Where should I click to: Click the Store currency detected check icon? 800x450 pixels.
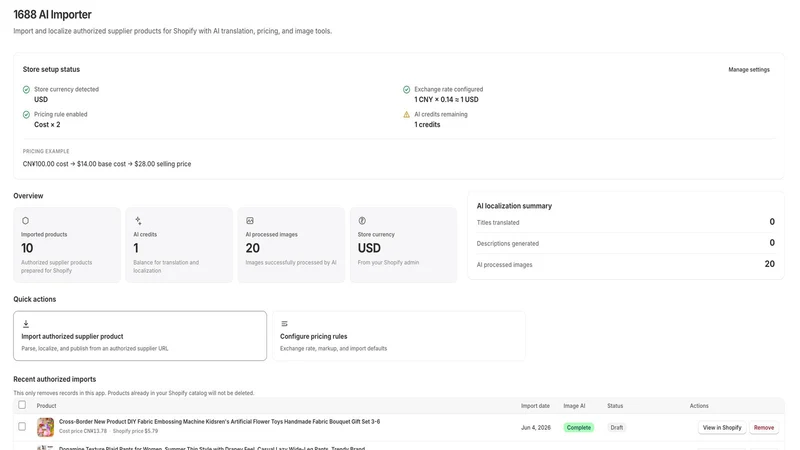click(x=26, y=89)
